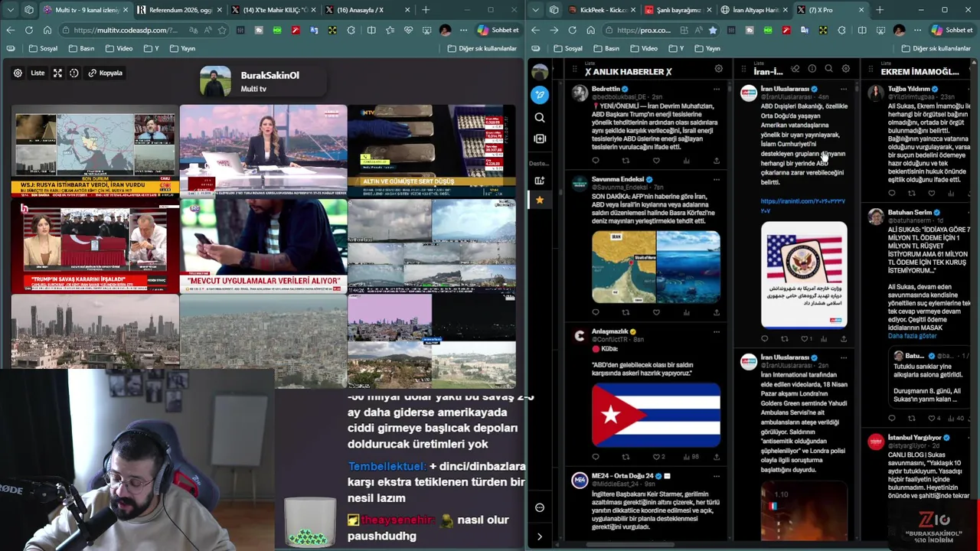
Task: Open X Pro sidebar search icon
Action: click(x=540, y=117)
